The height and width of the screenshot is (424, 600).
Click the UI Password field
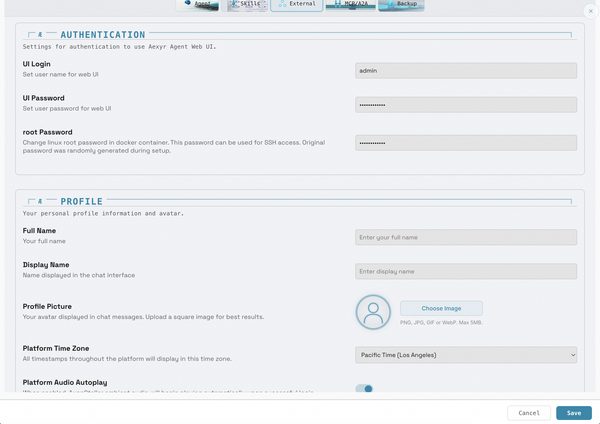(x=466, y=105)
